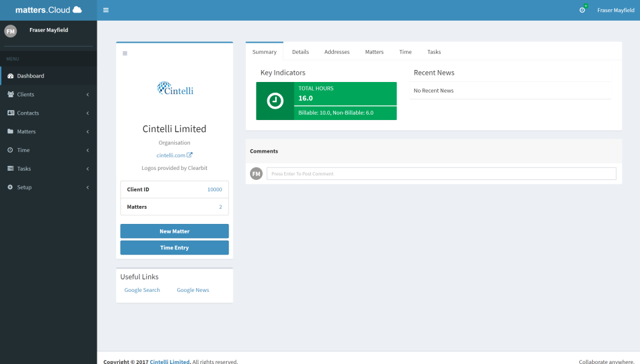This screenshot has width=640, height=364.
Task: Switch to the Addresses tab
Action: click(337, 52)
